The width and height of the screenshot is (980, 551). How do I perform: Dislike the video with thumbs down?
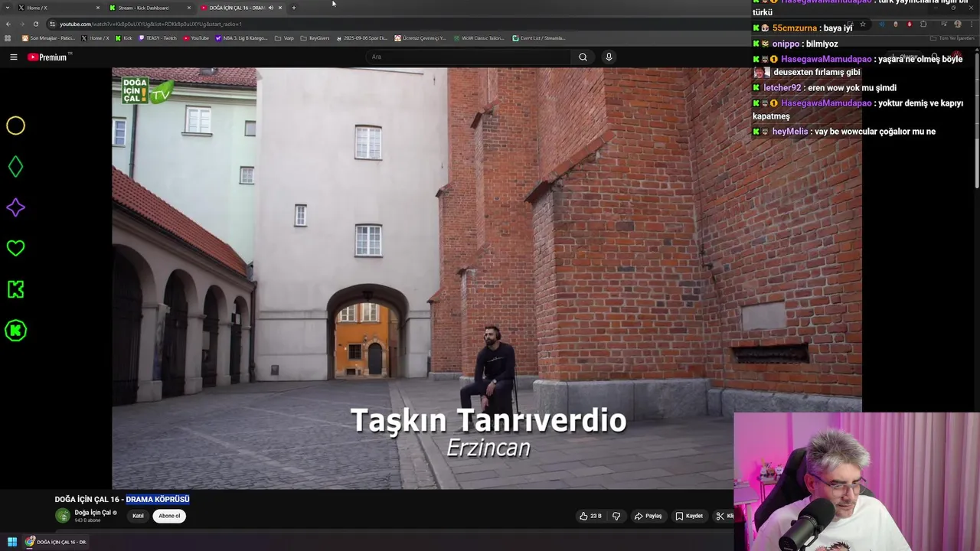tap(616, 516)
